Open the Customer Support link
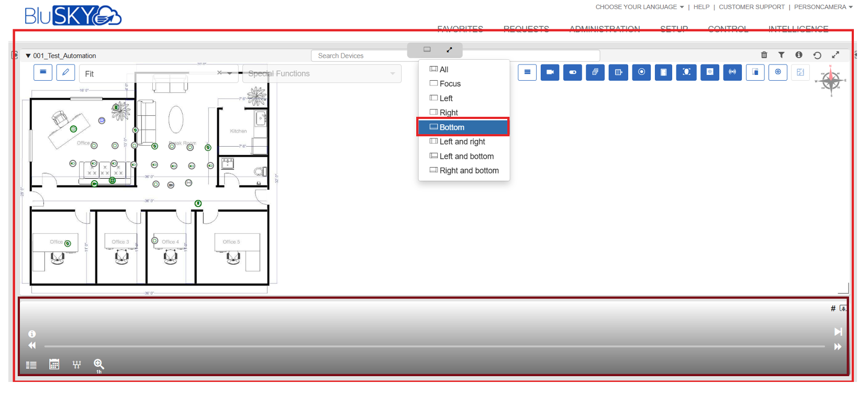 coord(752,7)
